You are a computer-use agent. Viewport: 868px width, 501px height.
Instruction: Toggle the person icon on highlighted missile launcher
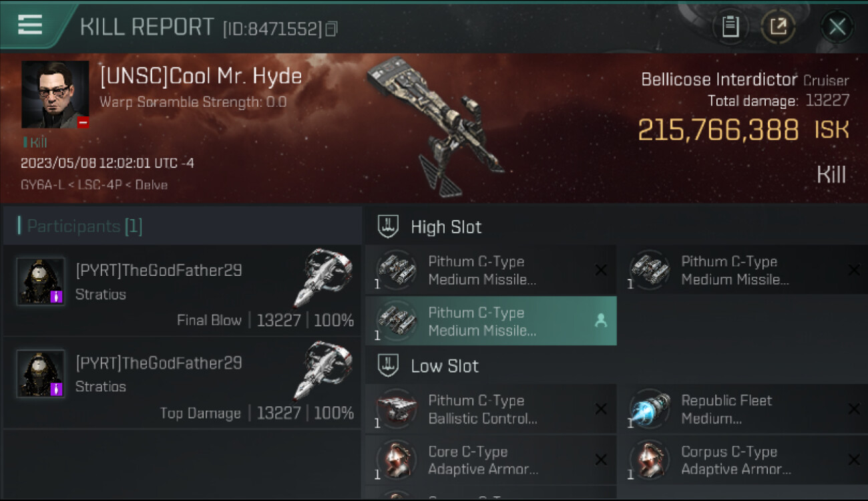pyautogui.click(x=600, y=321)
